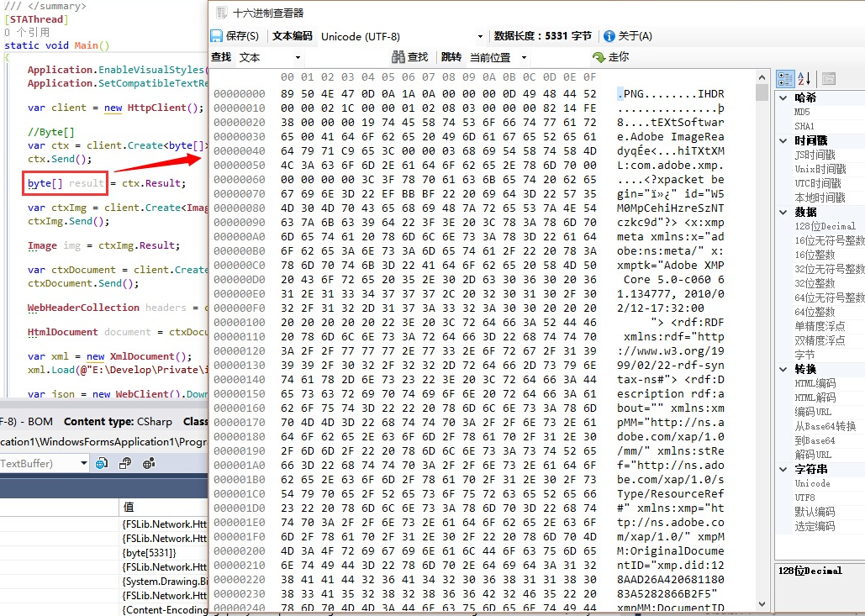Image resolution: width=865 pixels, height=616 pixels.
Task: Click 'var client = new HttpClient();' code line
Action: tap(116, 108)
